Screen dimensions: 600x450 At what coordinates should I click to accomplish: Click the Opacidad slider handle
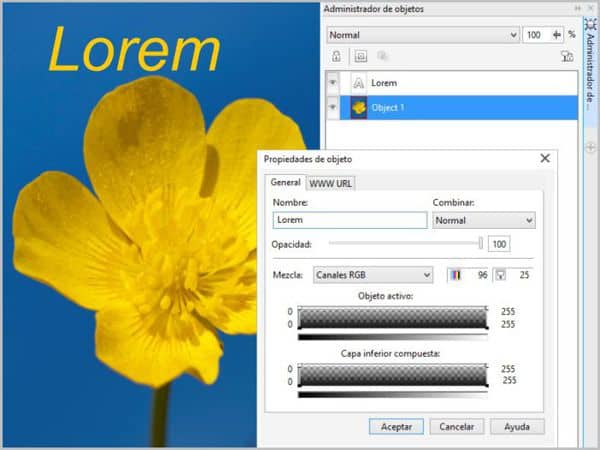(x=481, y=243)
